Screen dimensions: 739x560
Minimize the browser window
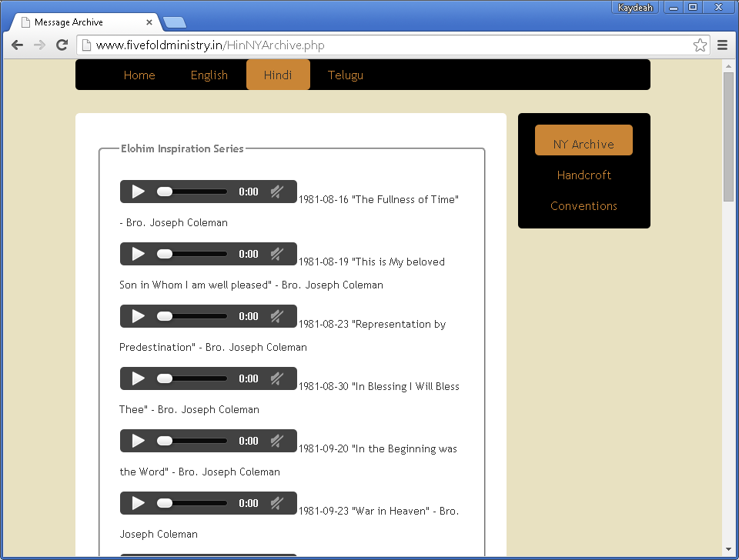coord(674,8)
